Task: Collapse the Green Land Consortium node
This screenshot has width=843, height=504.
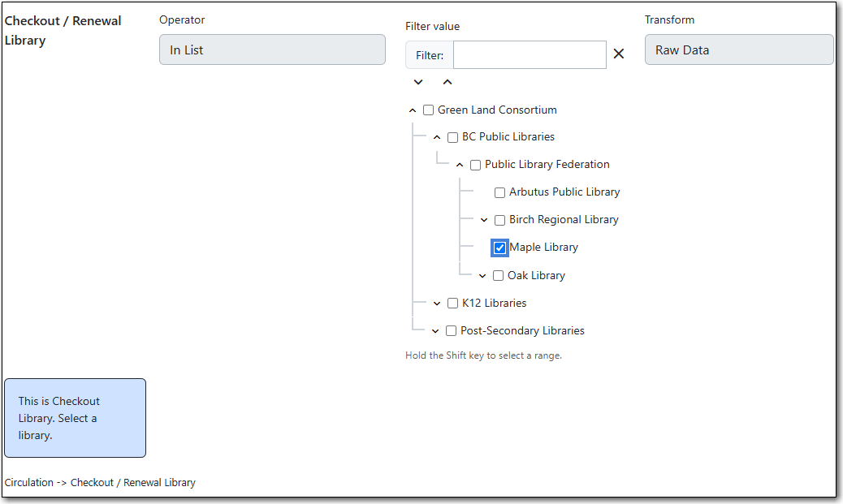Action: [413, 110]
